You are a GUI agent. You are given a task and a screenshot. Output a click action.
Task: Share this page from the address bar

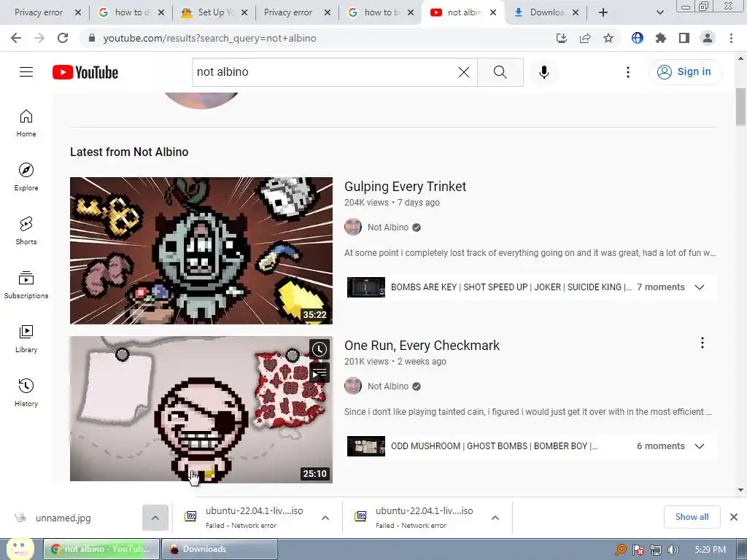pos(585,38)
